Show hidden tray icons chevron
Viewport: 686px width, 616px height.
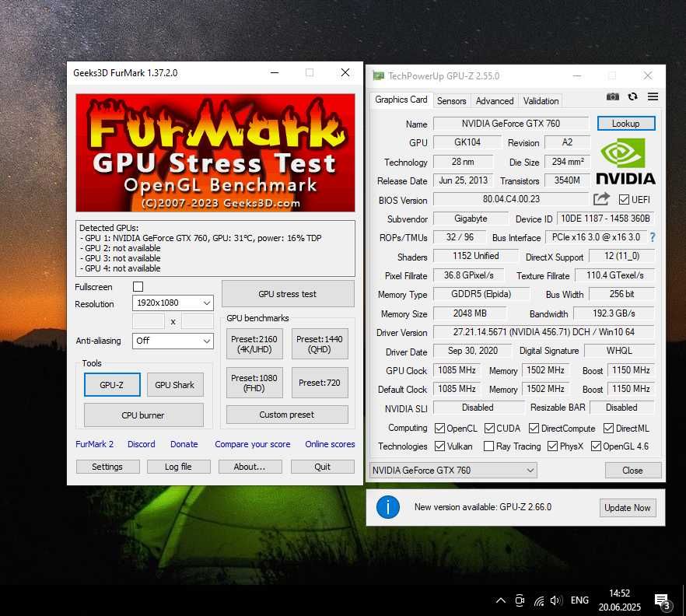point(501,600)
